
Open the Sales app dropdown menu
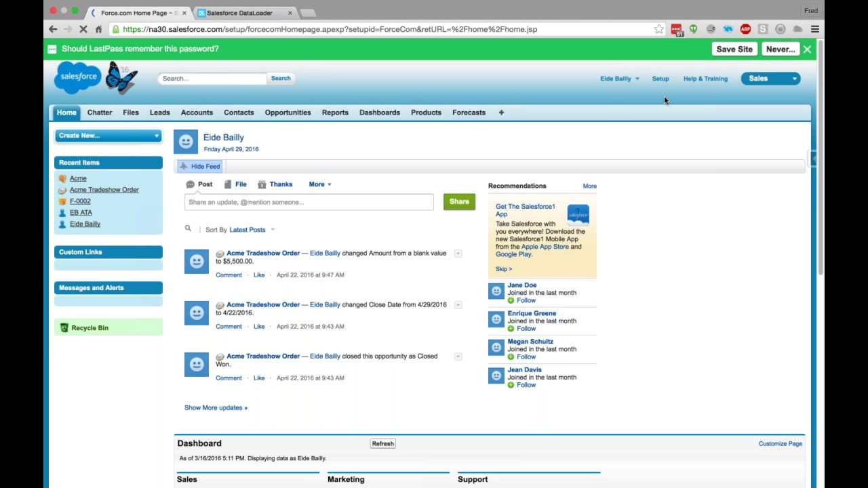click(x=770, y=79)
